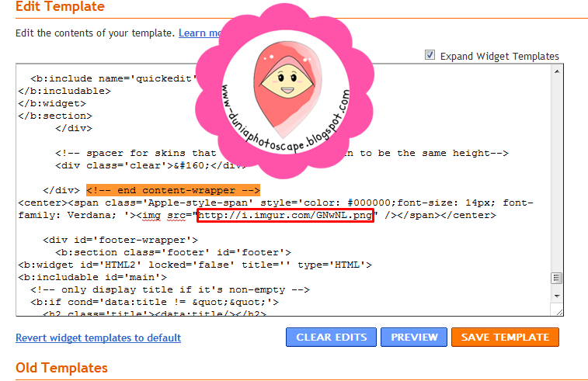Click the div id='footer-wrapper' line
Image resolution: width=588 pixels, height=381 pixels.
tap(120, 240)
